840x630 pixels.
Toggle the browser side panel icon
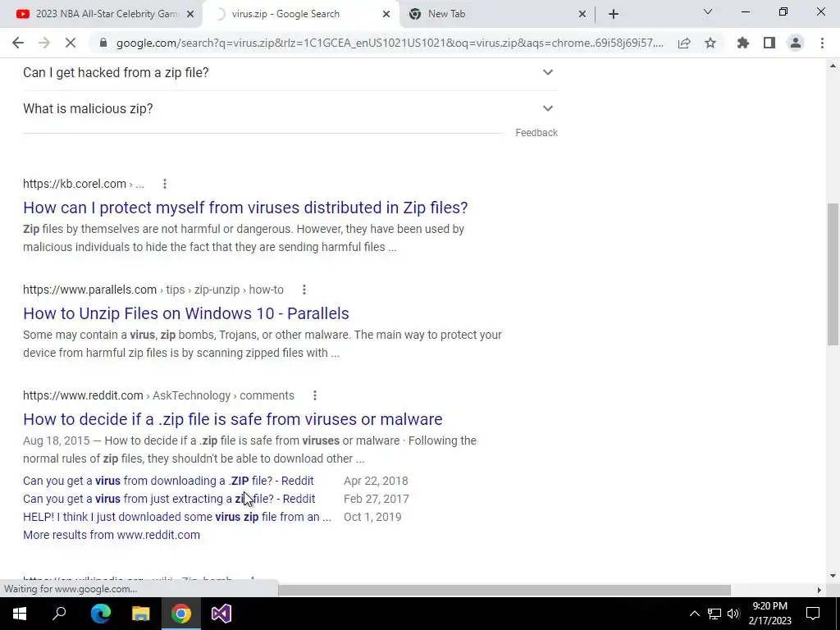[769, 43]
